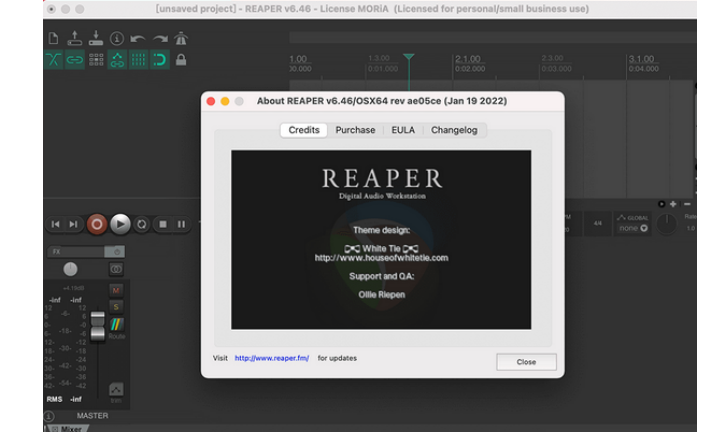Click the Save Project download-arrow icon
Image resolution: width=720 pixels, height=432 pixels.
(x=96, y=38)
